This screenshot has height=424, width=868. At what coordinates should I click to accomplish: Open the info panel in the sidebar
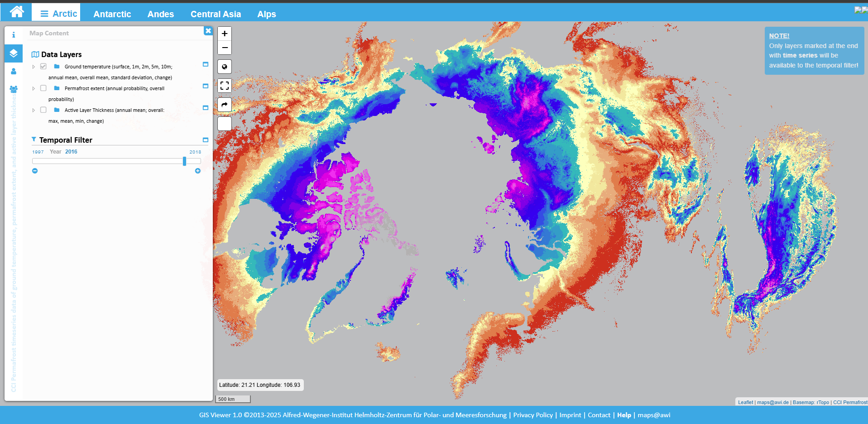[14, 34]
